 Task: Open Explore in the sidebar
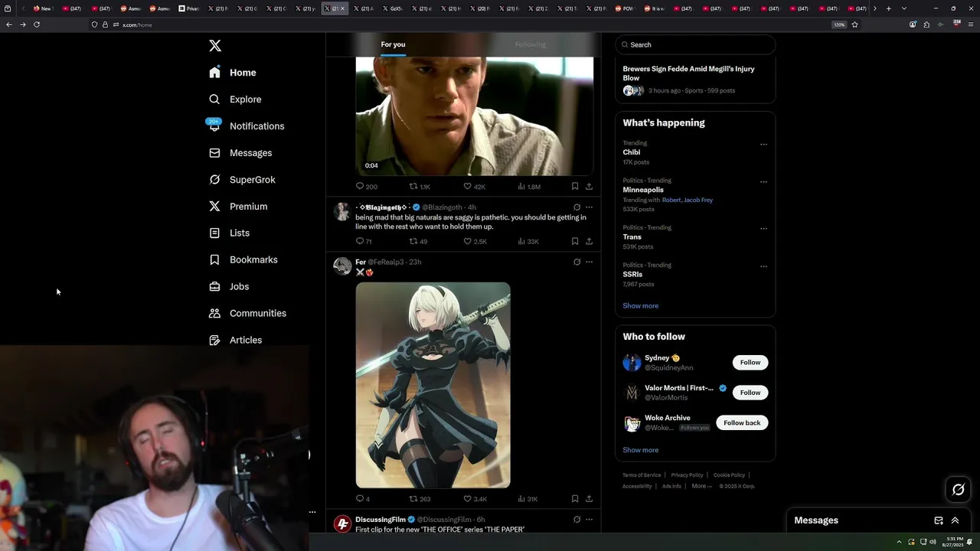235,99
